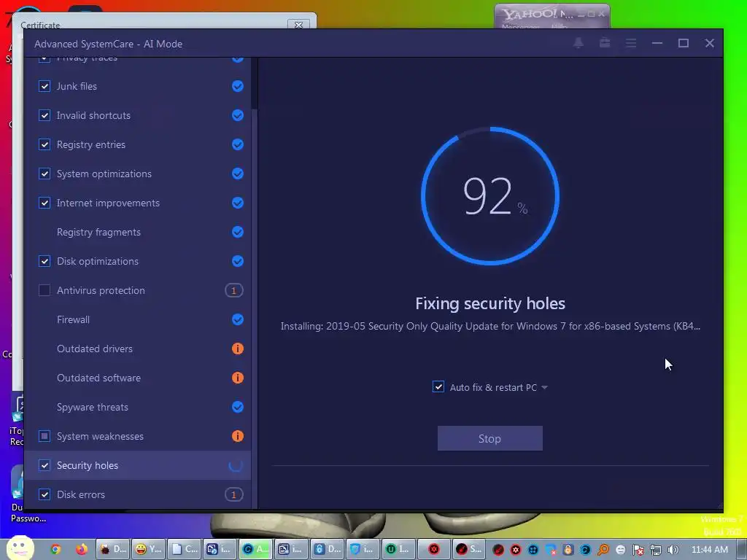Click the orange info icon for System weaknesses
Viewport: 747px width, 560px height.
237,436
